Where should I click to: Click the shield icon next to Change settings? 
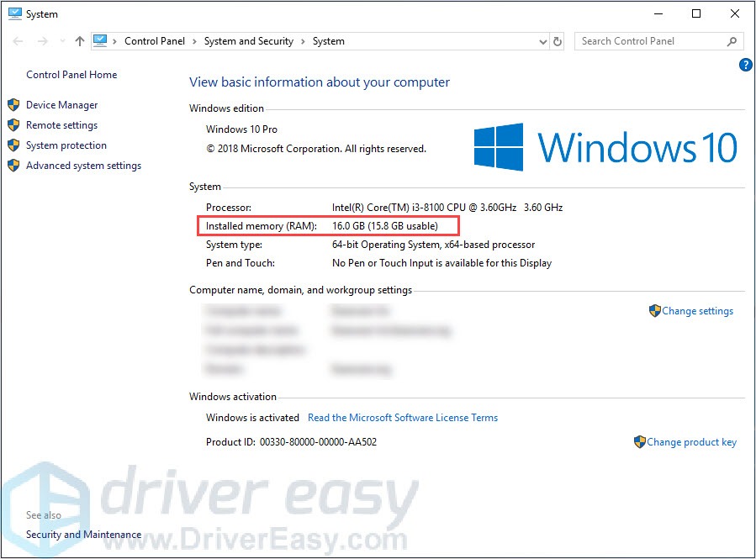tap(654, 310)
